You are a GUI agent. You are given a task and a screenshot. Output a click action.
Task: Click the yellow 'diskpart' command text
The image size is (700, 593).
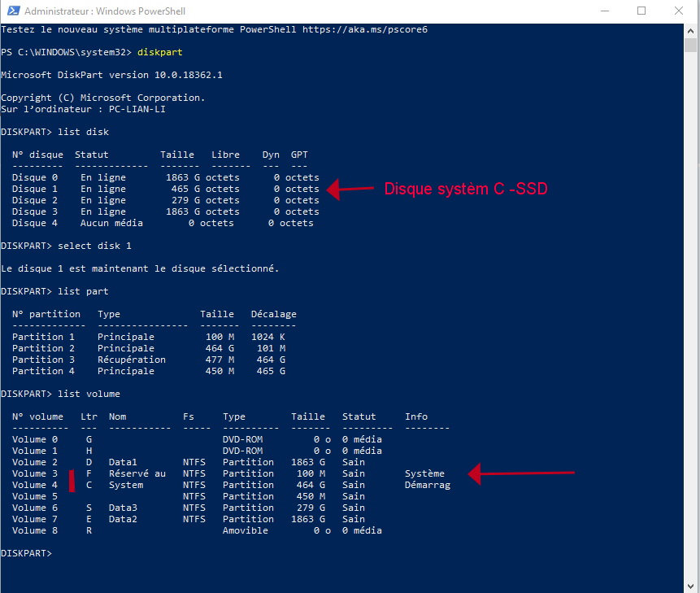pyautogui.click(x=160, y=52)
